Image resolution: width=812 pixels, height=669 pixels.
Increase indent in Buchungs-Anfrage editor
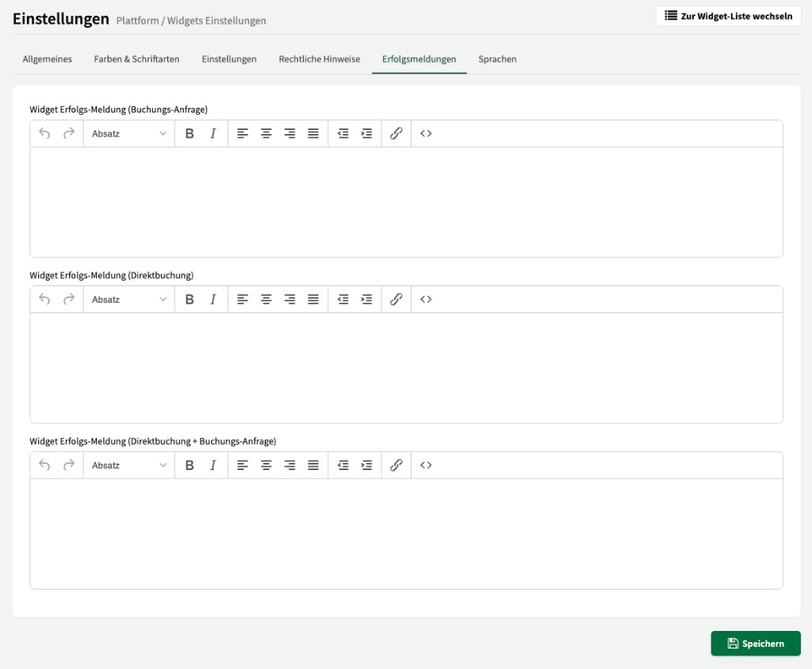click(x=366, y=134)
